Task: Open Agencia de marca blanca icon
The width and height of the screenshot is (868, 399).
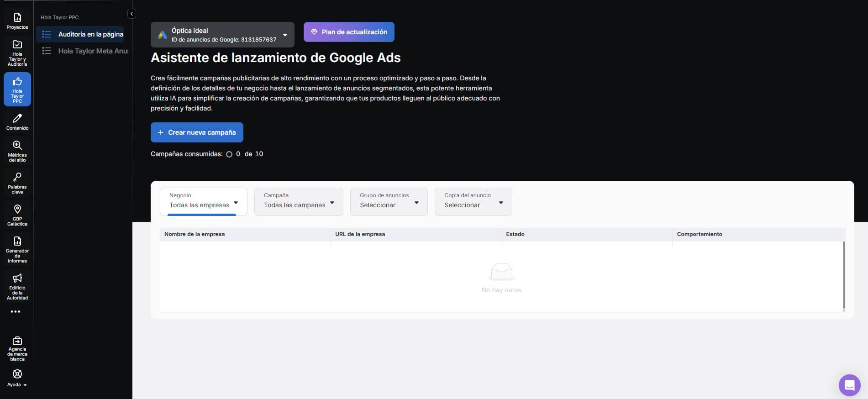Action: [x=17, y=348]
